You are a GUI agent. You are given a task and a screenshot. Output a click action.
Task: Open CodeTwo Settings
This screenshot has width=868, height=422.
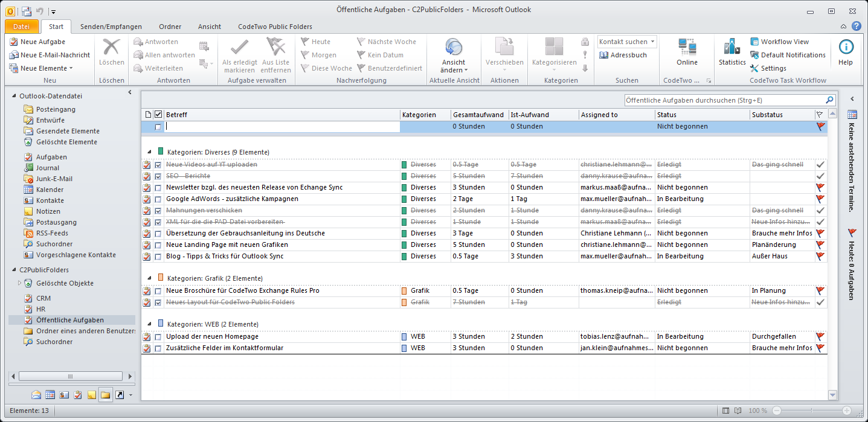[x=768, y=68]
